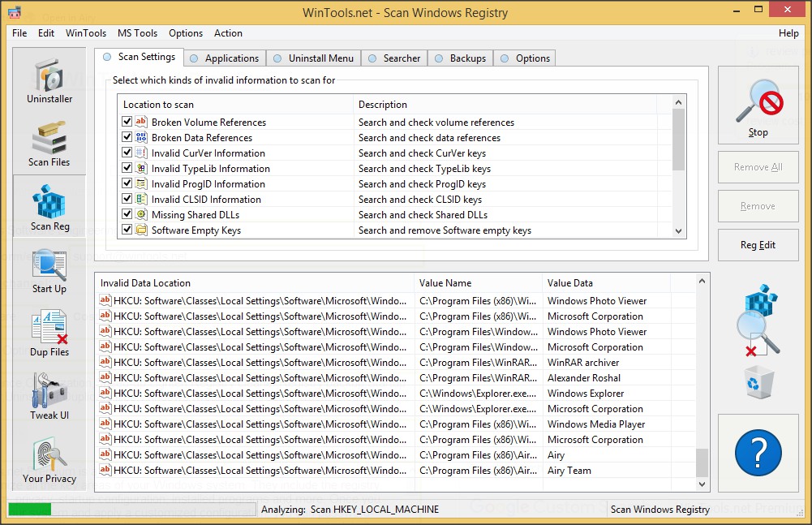Open the Scan Files tool
Screen dimensions: 812x525
pyautogui.click(x=49, y=144)
